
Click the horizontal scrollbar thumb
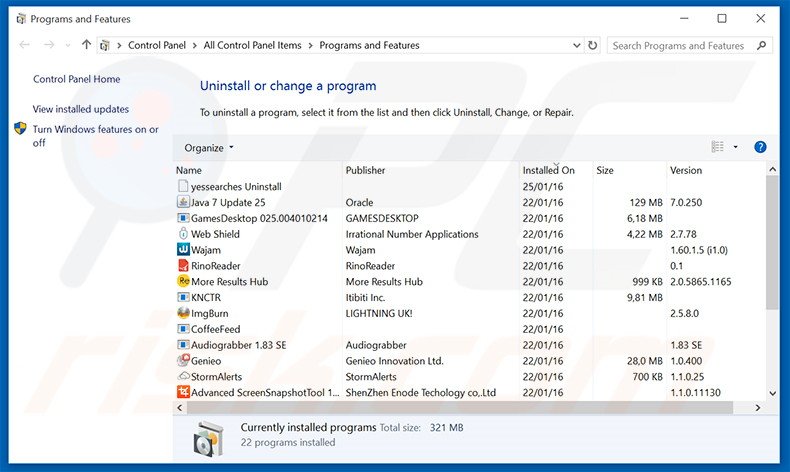pyautogui.click(x=459, y=408)
